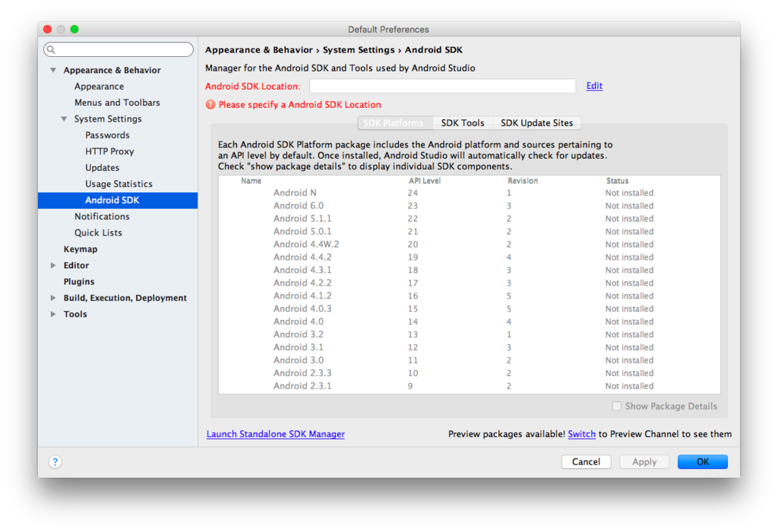
Task: Expand the Tools section
Action: 53,314
